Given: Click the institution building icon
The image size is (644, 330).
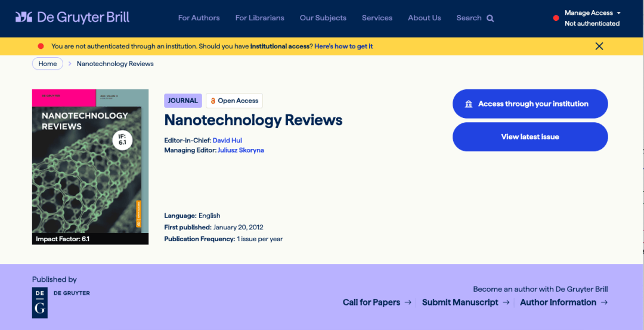Looking at the screenshot, I should (469, 104).
